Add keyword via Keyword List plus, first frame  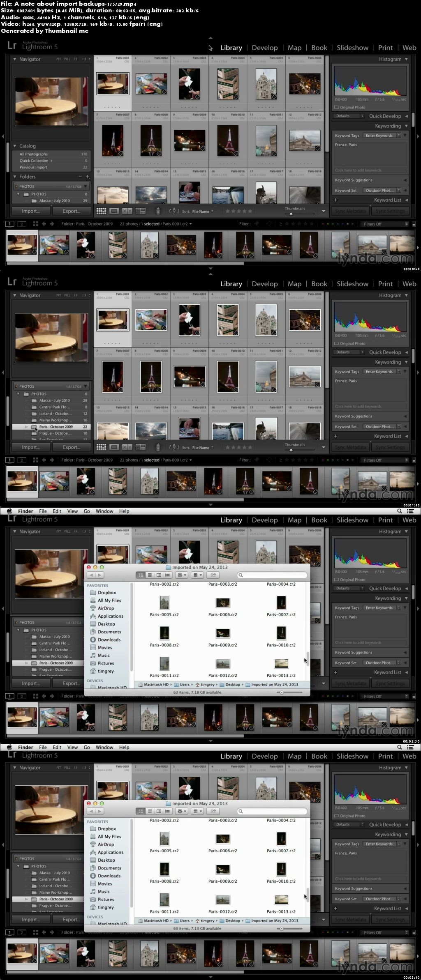click(335, 200)
